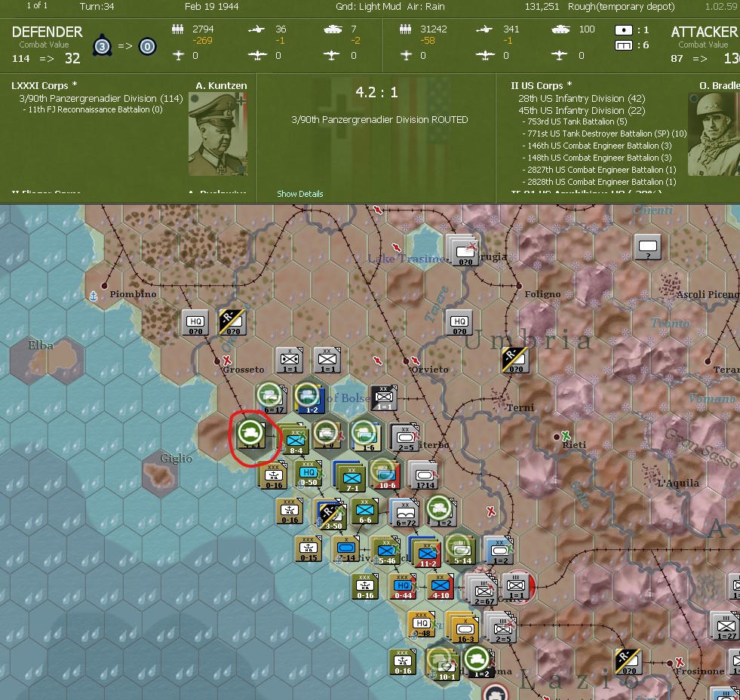
Task: Select the black 1=1 division counter
Action: [x=384, y=398]
